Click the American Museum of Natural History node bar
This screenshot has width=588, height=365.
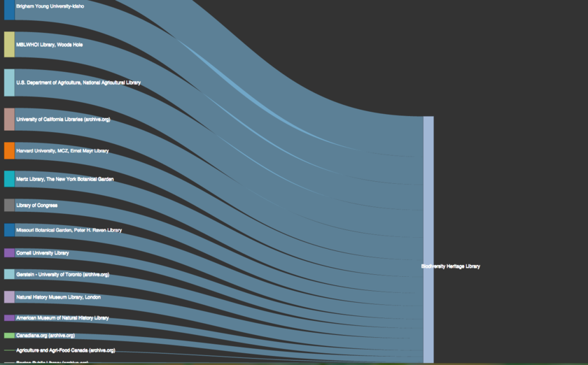[x=9, y=317]
